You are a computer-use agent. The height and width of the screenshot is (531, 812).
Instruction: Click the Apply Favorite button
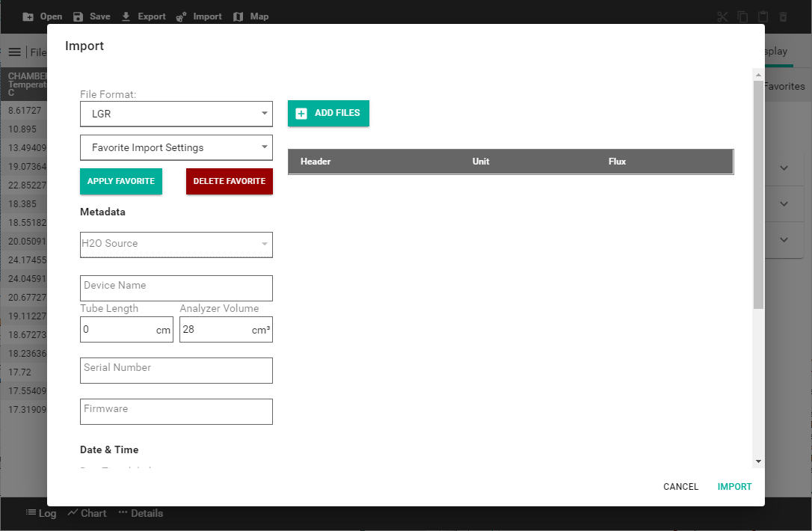pos(120,181)
